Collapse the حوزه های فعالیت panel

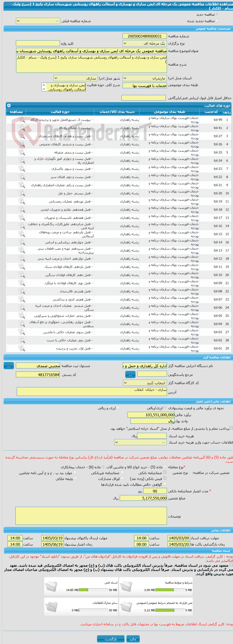coord(9,105)
